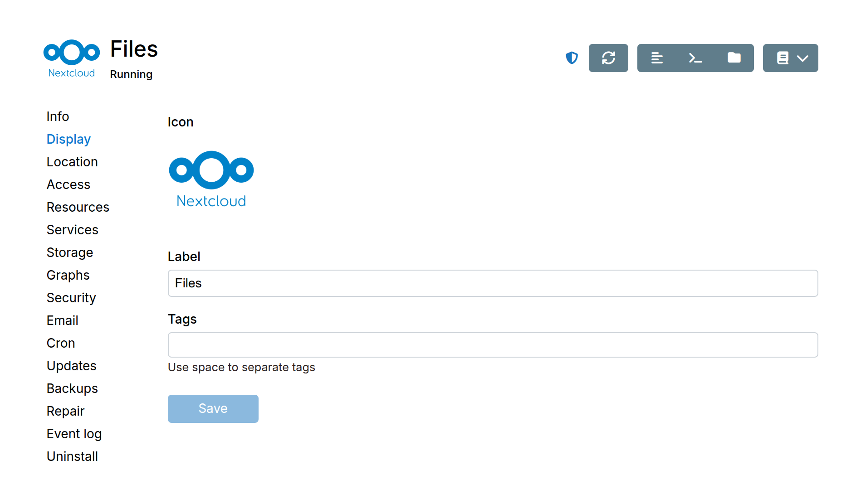Open the documentation dropdown button
The height and width of the screenshot is (504, 861).
tap(790, 58)
